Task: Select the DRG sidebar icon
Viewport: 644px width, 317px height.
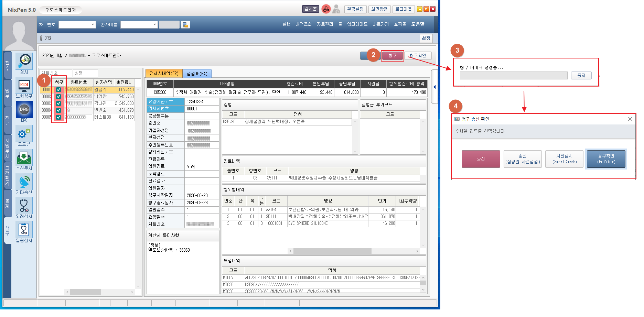Action: [24, 110]
